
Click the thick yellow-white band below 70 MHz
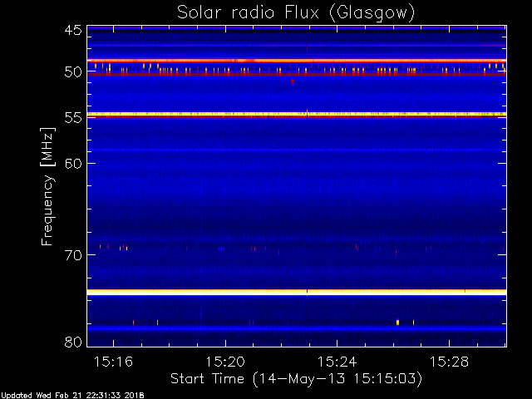(x=297, y=292)
